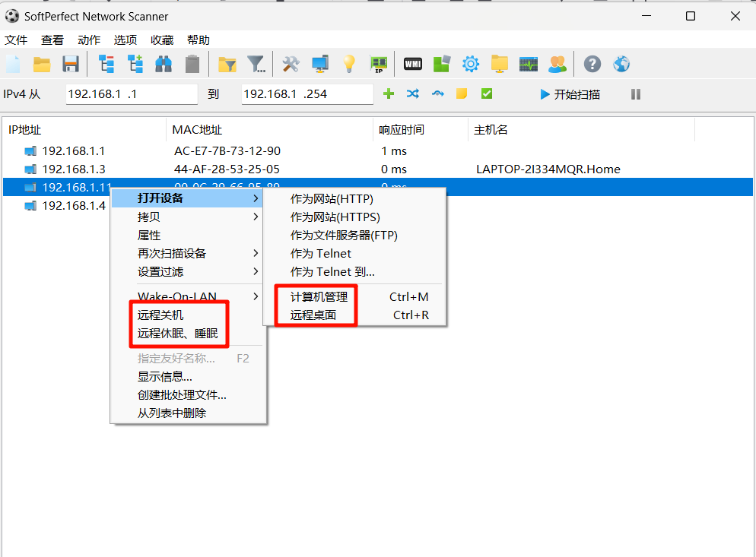Open a saved file via folder icon
Screen dimensions: 756x557
pyautogui.click(x=42, y=64)
